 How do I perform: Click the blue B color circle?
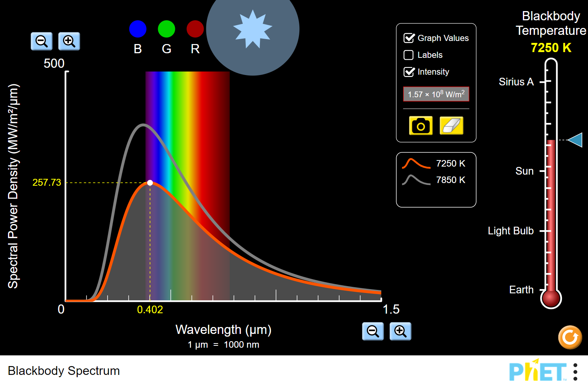pyautogui.click(x=138, y=29)
